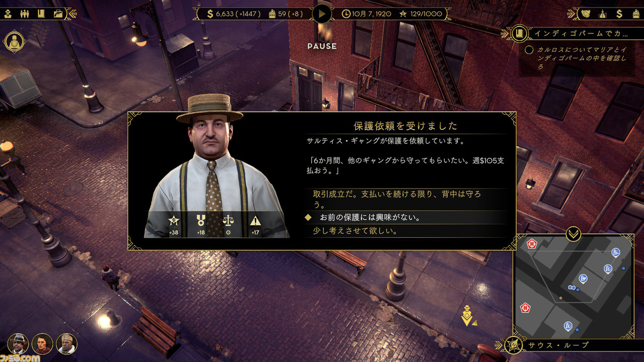644x362 pixels.
Task: Open the weapons briefcase inventory icon
Action: (x=58, y=13)
